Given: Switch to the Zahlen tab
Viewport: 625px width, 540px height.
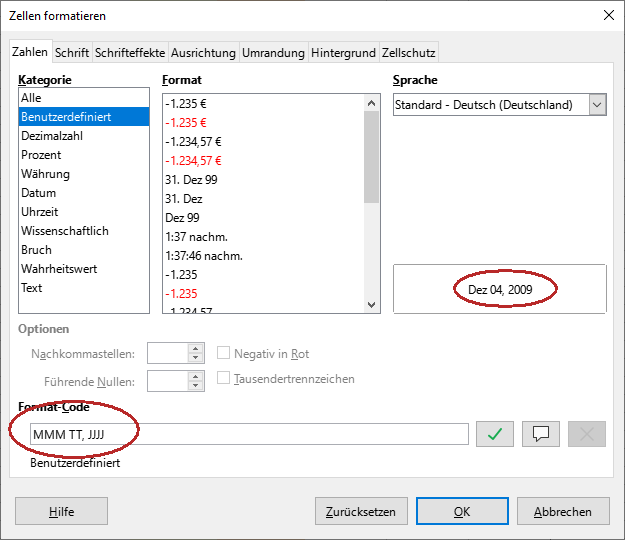Looking at the screenshot, I should [30, 52].
